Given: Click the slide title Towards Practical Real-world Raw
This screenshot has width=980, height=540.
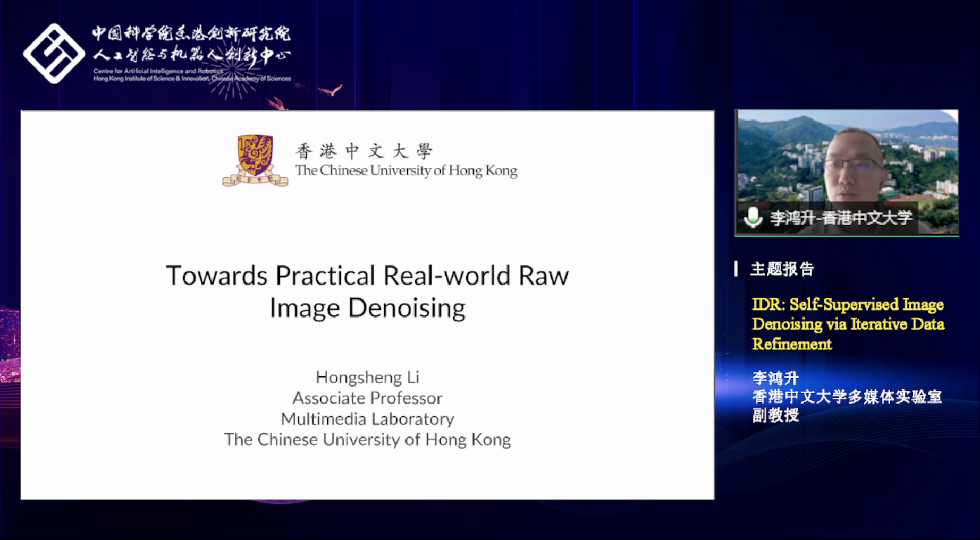Looking at the screenshot, I should tap(367, 276).
